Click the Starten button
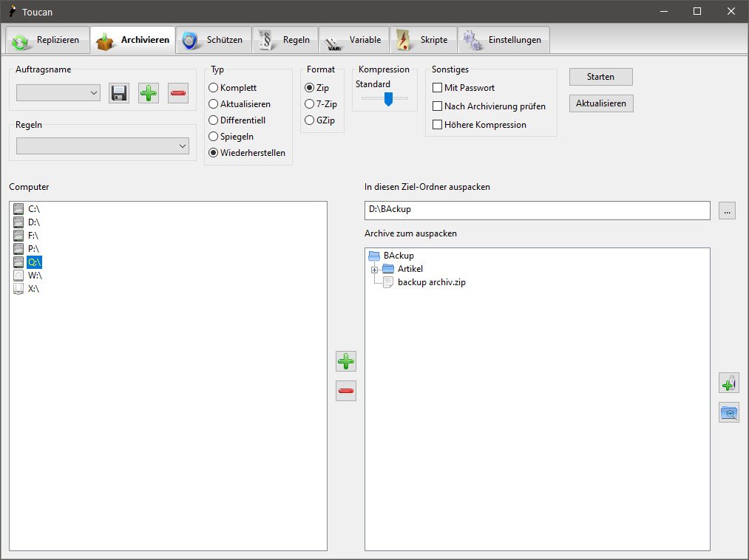Viewport: 749px width, 560px height. 601,77
